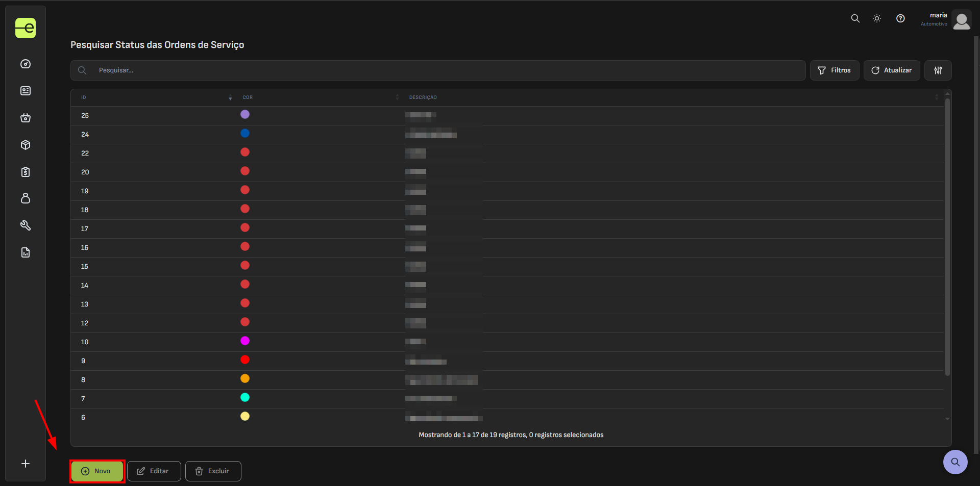Toggle light theme sun icon

pyautogui.click(x=877, y=18)
